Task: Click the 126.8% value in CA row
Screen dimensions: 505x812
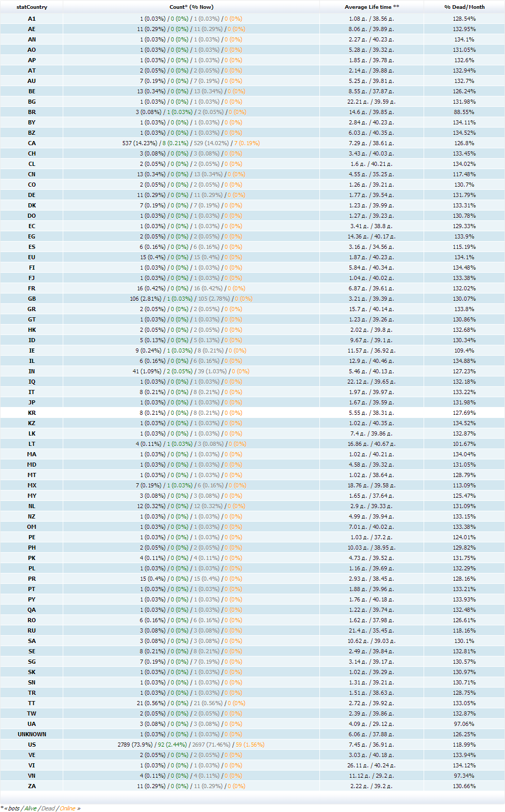Action: (x=464, y=143)
